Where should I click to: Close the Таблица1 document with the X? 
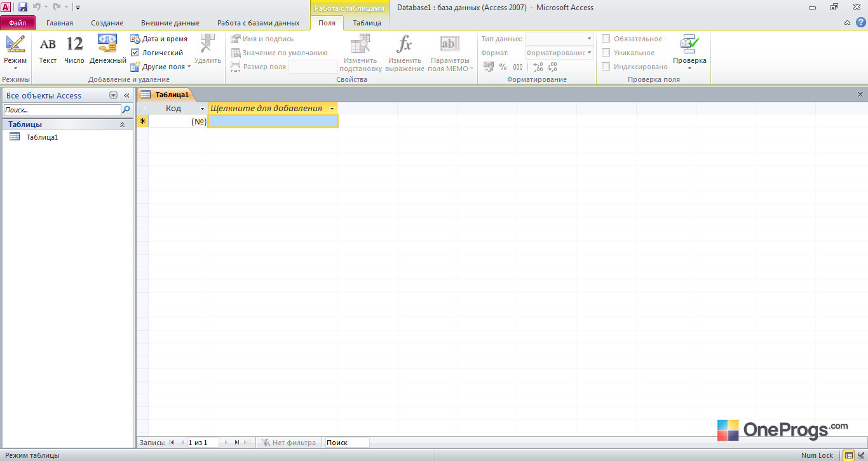pyautogui.click(x=860, y=95)
